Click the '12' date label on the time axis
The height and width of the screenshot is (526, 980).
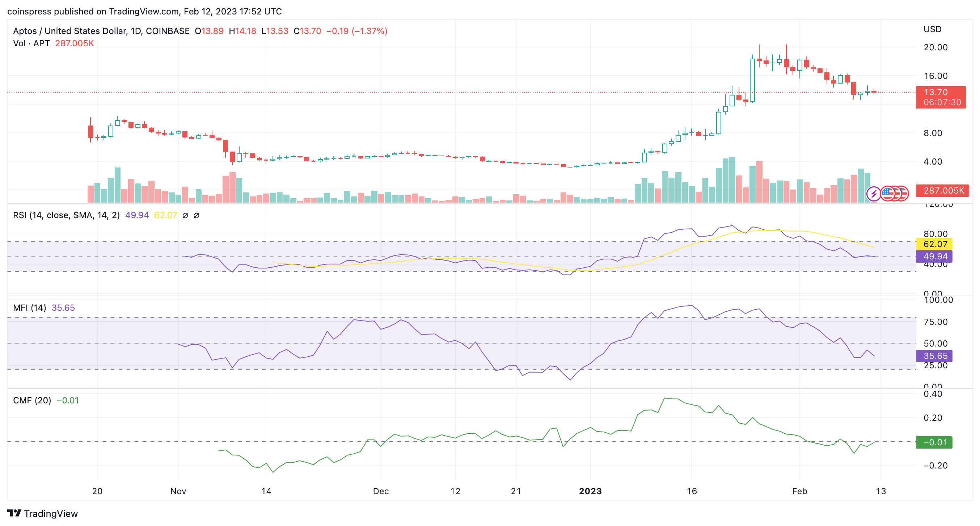coord(455,491)
